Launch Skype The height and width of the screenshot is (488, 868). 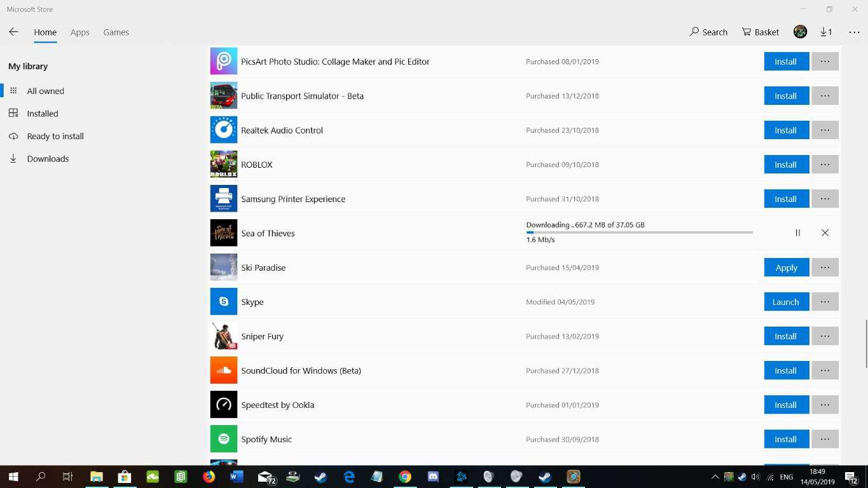pos(786,301)
